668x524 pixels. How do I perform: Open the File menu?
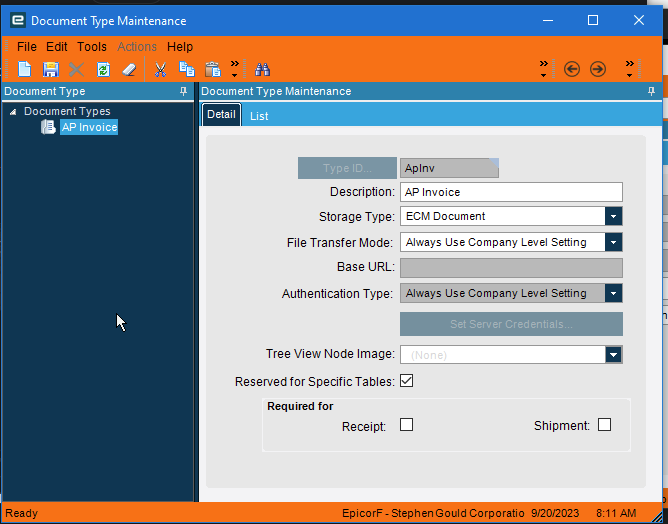pyautogui.click(x=26, y=46)
